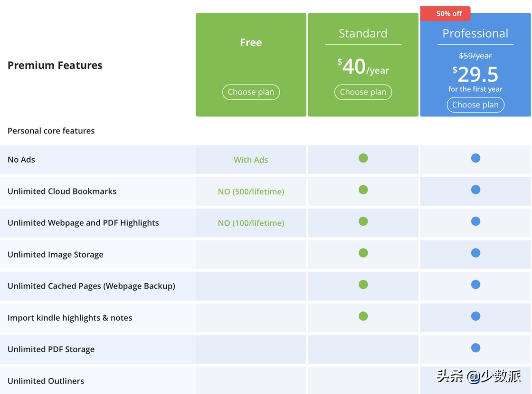The height and width of the screenshot is (394, 532).
Task: Choose the Professional plan button
Action: click(475, 105)
